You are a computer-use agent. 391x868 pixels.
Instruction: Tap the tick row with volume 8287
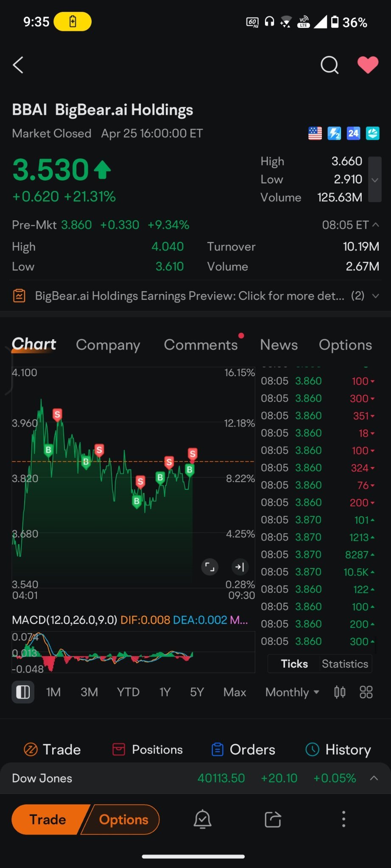pyautogui.click(x=318, y=555)
